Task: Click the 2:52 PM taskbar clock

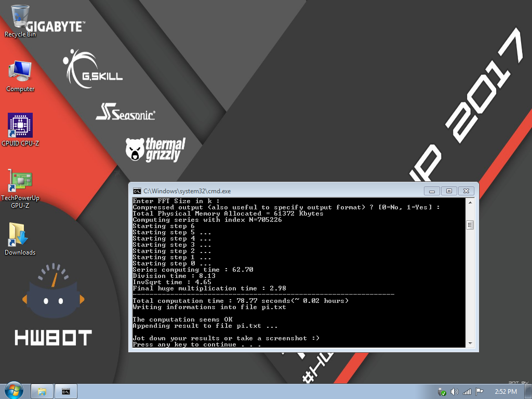Action: (x=506, y=392)
